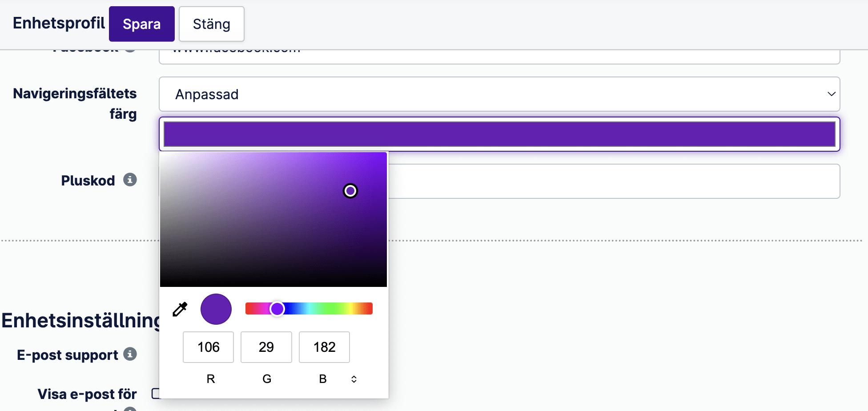Image resolution: width=868 pixels, height=411 pixels.
Task: Click the R value field showing 106
Action: tap(208, 347)
